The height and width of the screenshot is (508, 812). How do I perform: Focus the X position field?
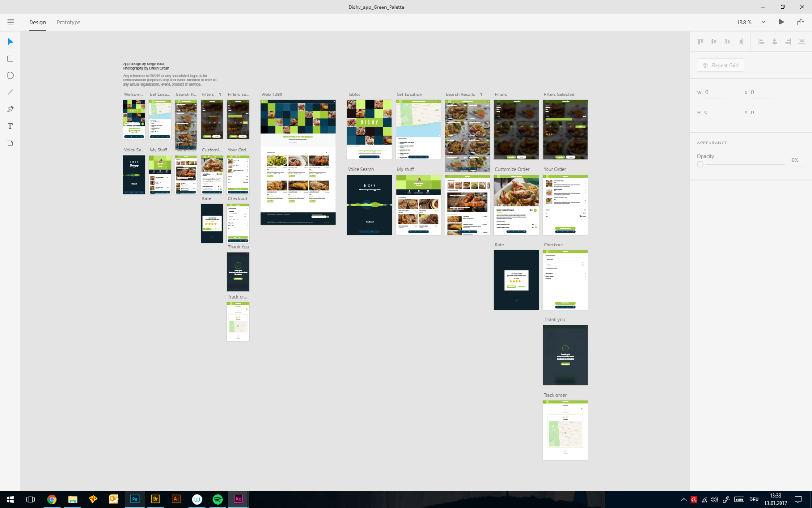(761, 93)
